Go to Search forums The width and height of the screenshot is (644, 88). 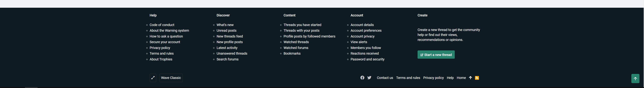click(x=227, y=59)
